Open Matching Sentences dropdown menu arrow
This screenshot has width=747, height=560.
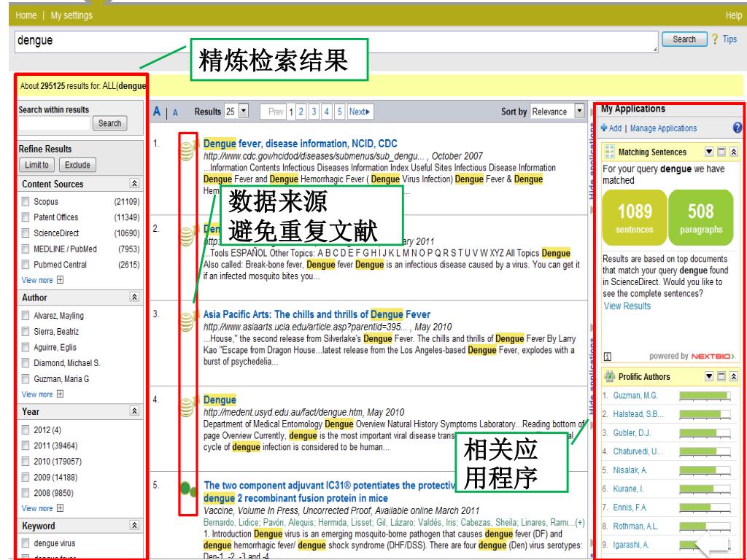click(x=709, y=152)
